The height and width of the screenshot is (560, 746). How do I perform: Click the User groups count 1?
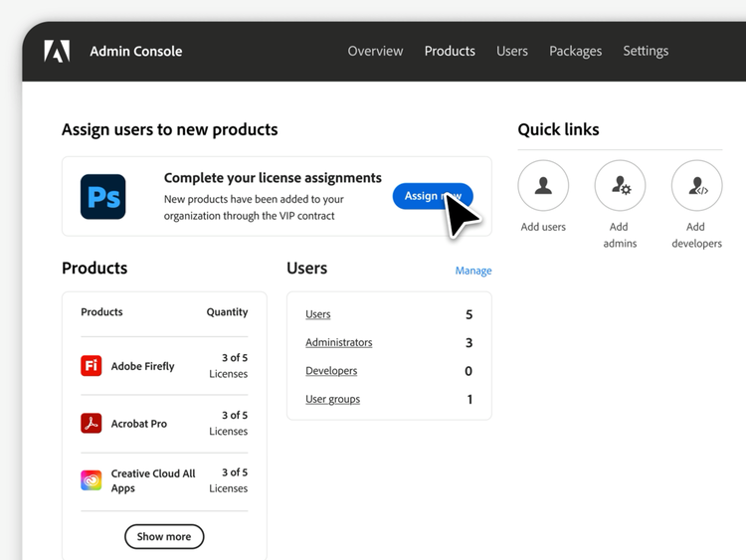click(469, 399)
